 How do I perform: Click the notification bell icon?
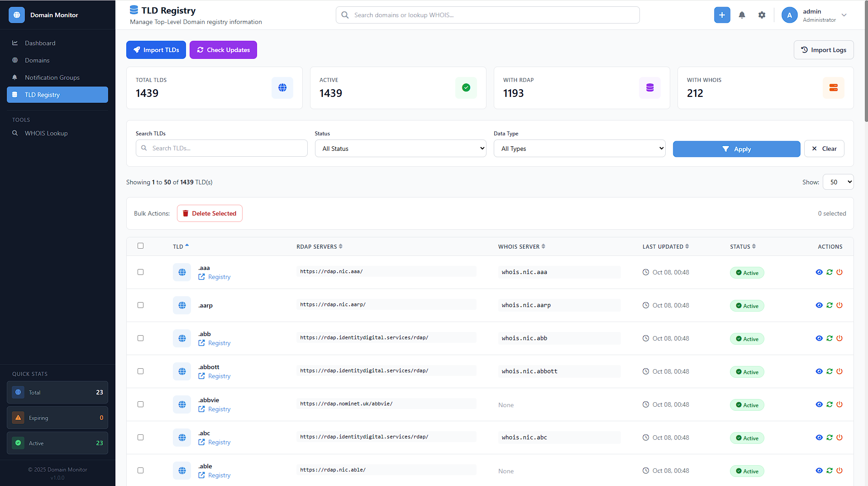[742, 15]
